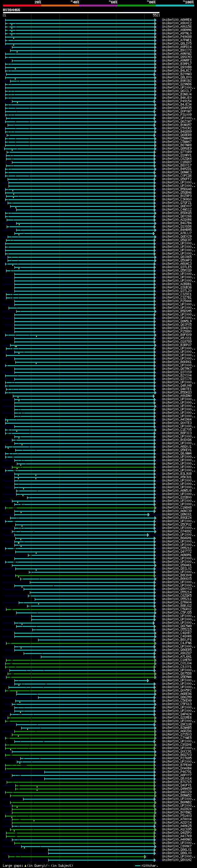Image resolution: width=197 pixels, height=868 pixels.
Task: Select the UniRef100_P51403 label
Action: (177, 816)
